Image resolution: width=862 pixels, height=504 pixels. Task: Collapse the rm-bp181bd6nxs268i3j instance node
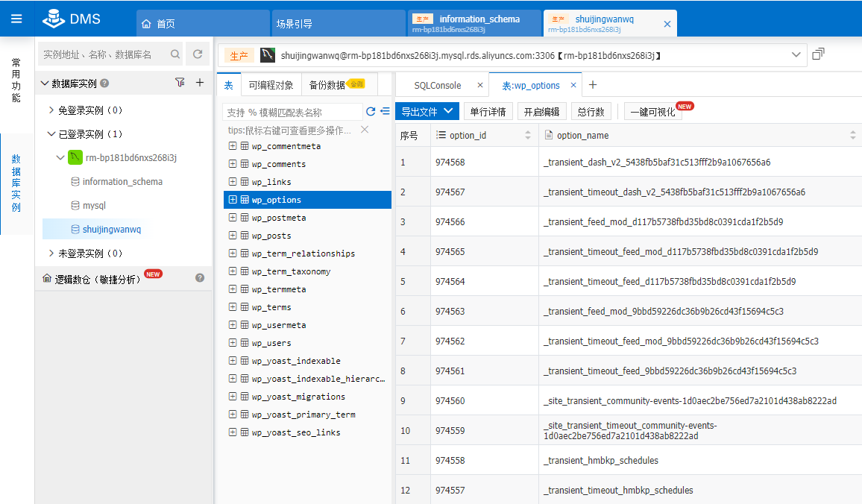[60, 157]
